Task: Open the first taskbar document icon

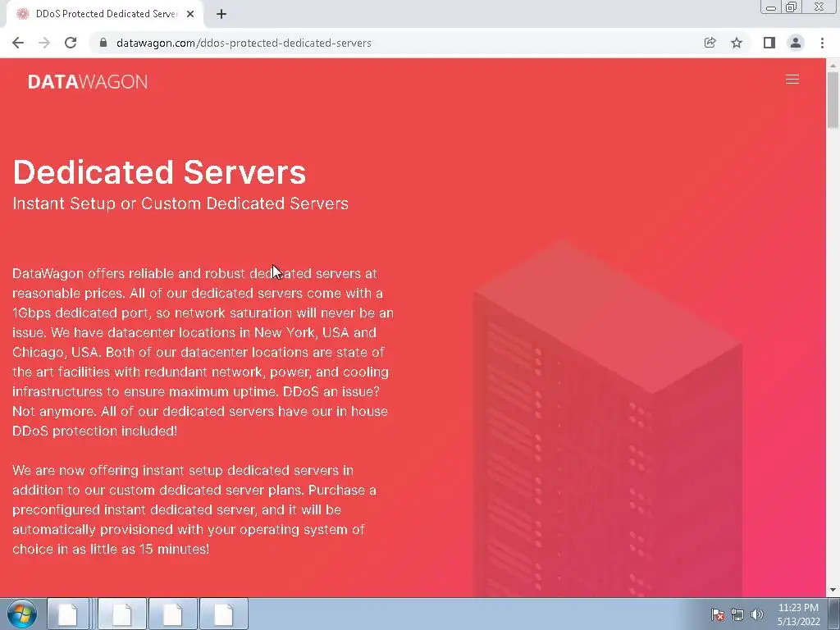Action: [x=67, y=614]
